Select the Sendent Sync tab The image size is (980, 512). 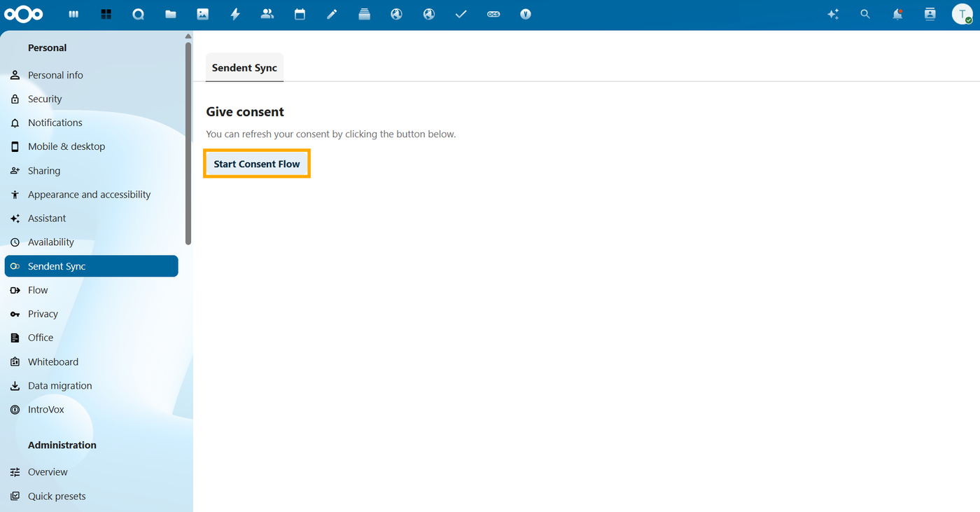point(244,68)
